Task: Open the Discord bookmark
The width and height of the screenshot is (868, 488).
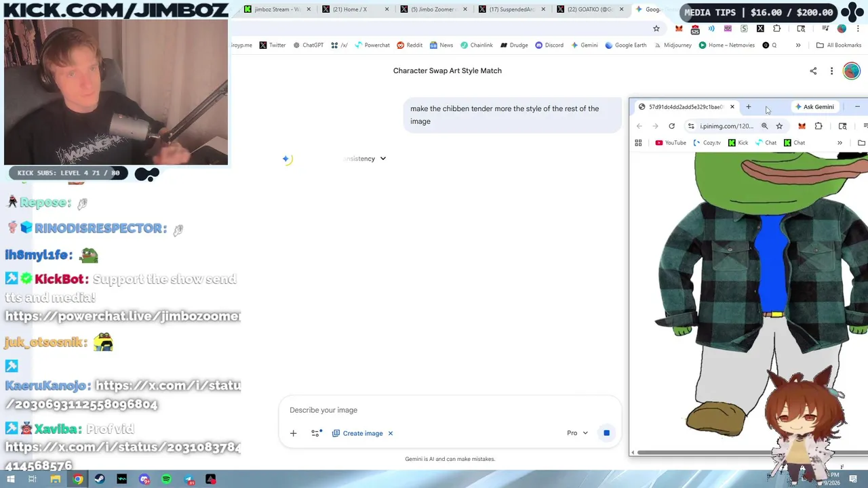Action: point(549,45)
